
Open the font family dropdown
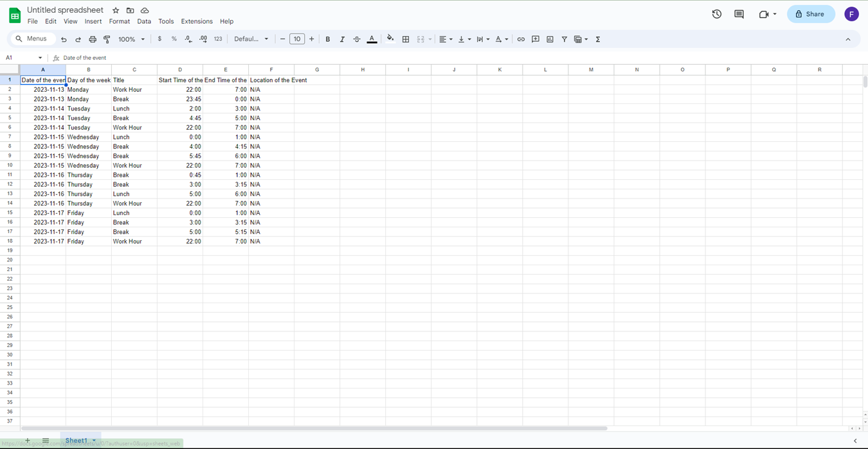click(251, 39)
